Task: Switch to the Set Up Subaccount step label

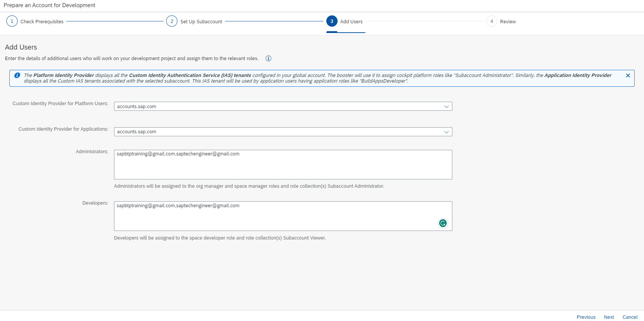Action: tap(201, 22)
